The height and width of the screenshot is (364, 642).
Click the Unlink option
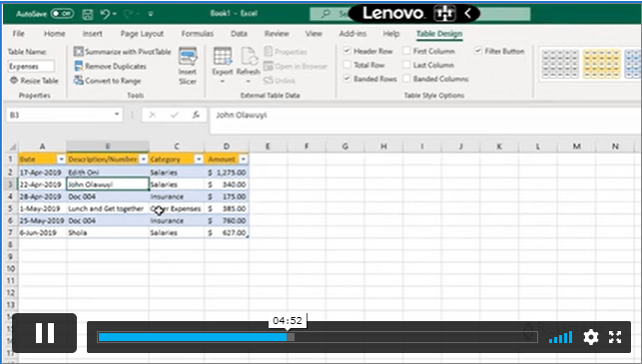[280, 81]
